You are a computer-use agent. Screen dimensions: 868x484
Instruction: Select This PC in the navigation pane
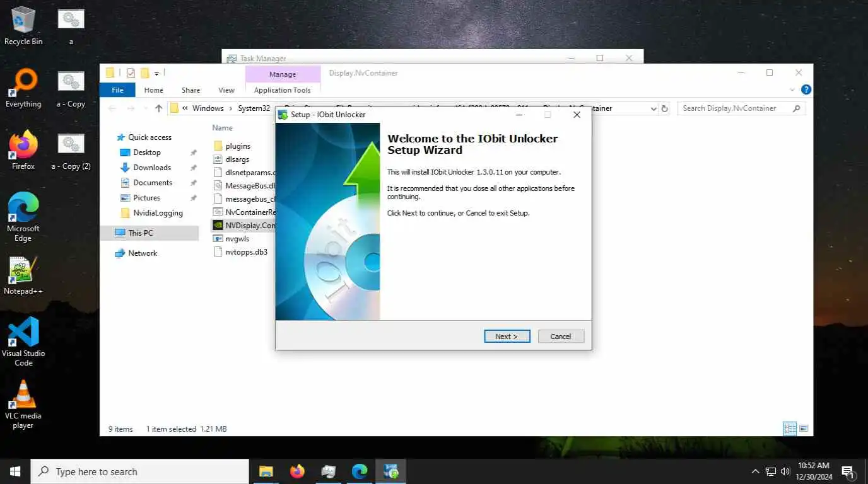coord(140,233)
